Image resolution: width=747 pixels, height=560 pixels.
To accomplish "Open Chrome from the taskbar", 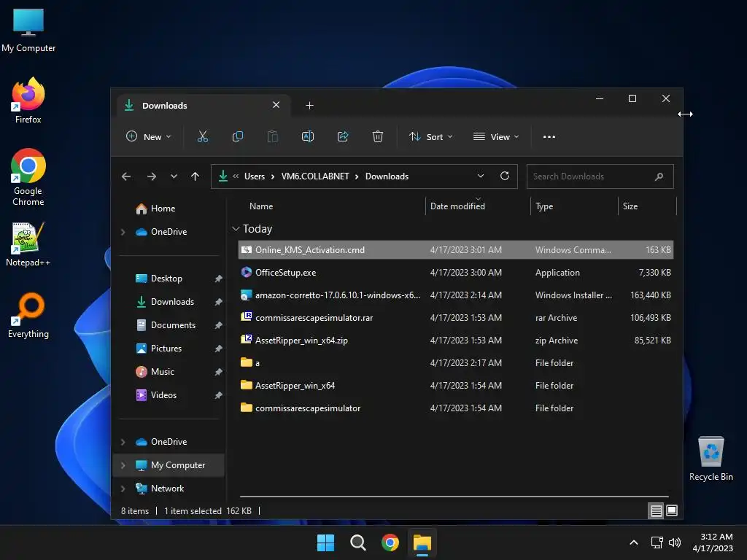I will (x=390, y=542).
